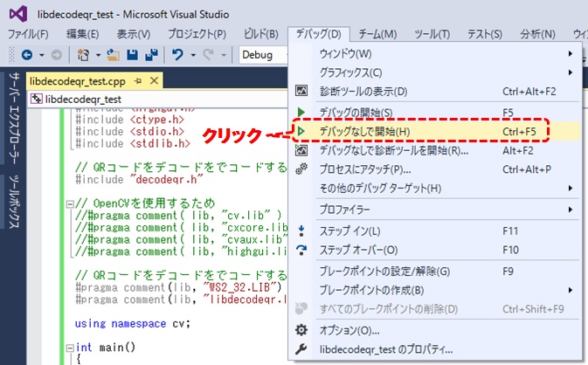Open オプション with the gear icon

pos(349,330)
